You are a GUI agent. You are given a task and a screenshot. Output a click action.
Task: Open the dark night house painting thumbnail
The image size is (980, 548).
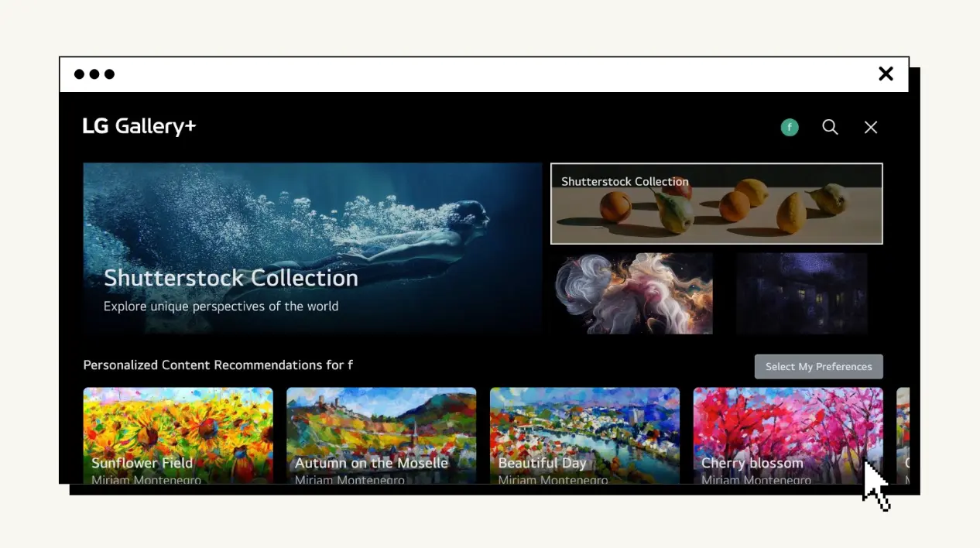tap(803, 293)
